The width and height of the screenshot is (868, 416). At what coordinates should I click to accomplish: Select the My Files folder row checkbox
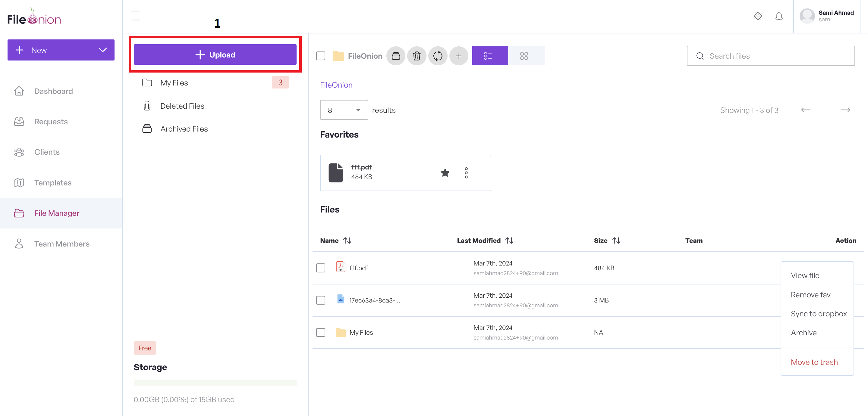pyautogui.click(x=320, y=333)
